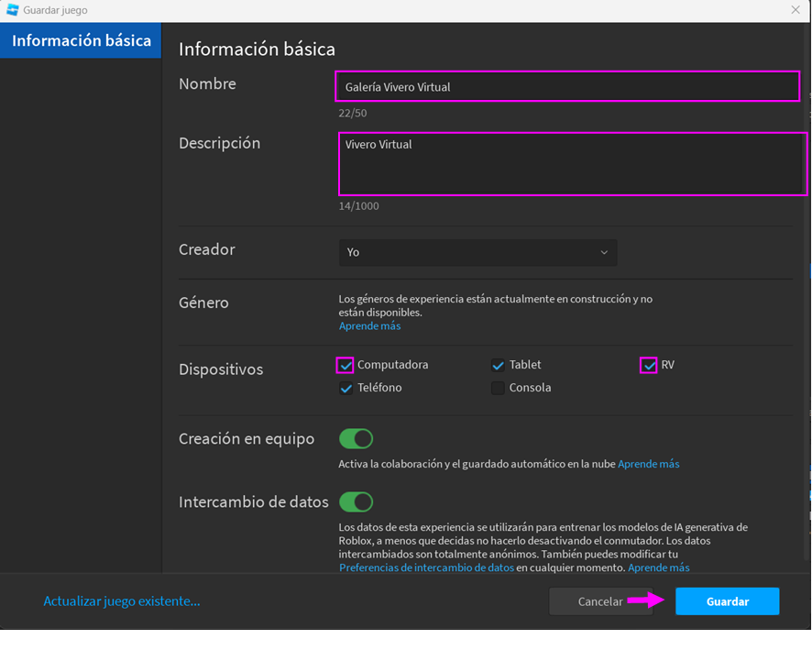812x650 pixels.
Task: Open the Creador dropdown
Action: coord(477,252)
